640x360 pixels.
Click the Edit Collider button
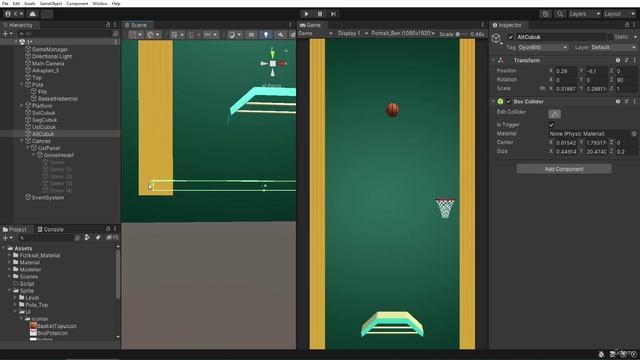[x=554, y=114]
